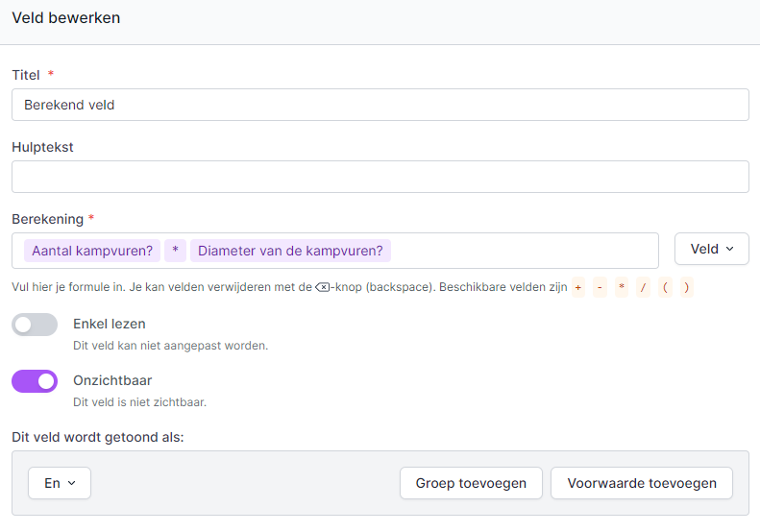Disable the Onzichtbaar toggle
The height and width of the screenshot is (532, 760).
pyautogui.click(x=35, y=381)
